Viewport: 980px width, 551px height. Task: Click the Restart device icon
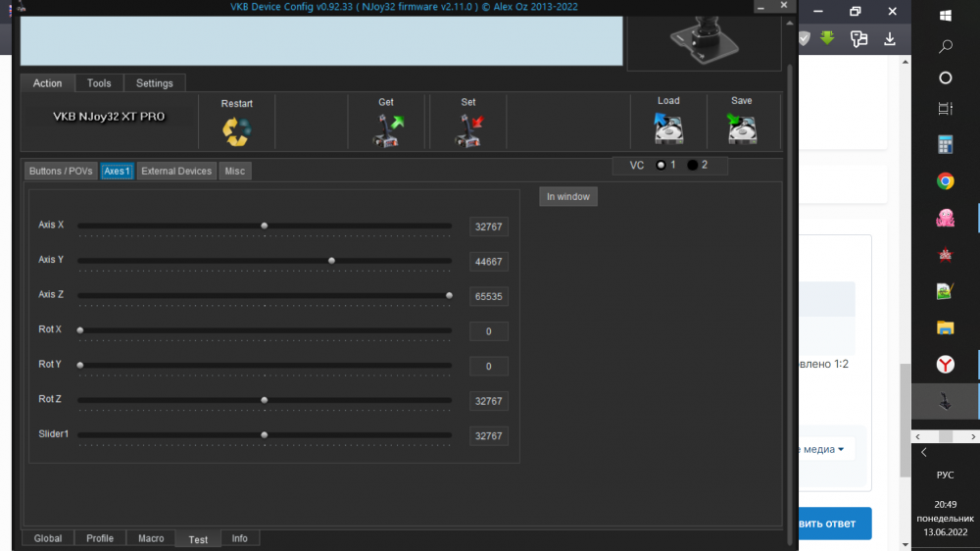(236, 131)
